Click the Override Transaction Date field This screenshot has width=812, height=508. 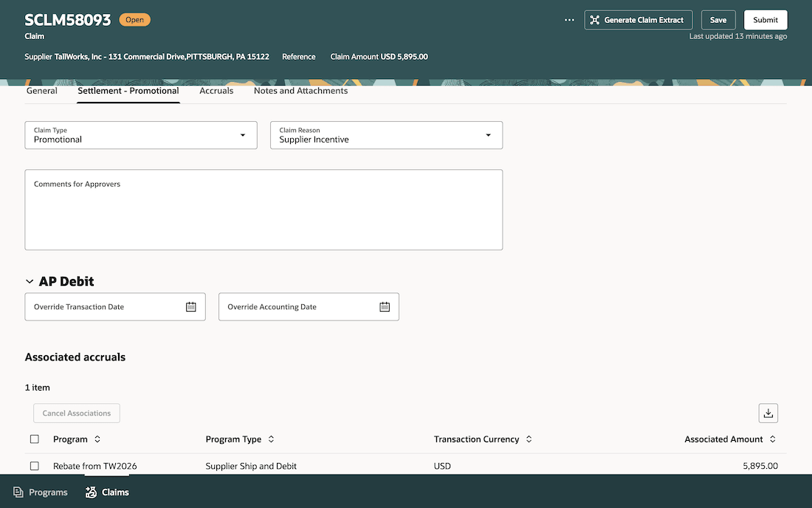(115, 306)
